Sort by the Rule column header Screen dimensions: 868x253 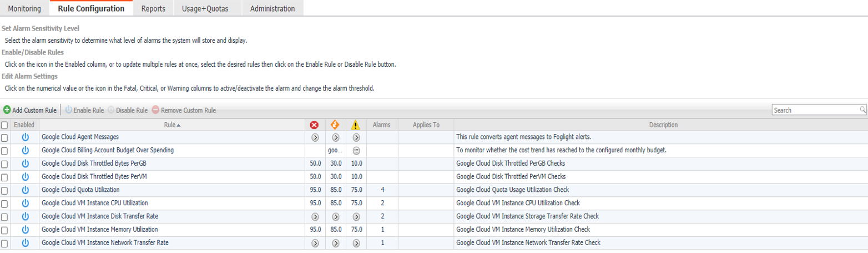point(172,125)
